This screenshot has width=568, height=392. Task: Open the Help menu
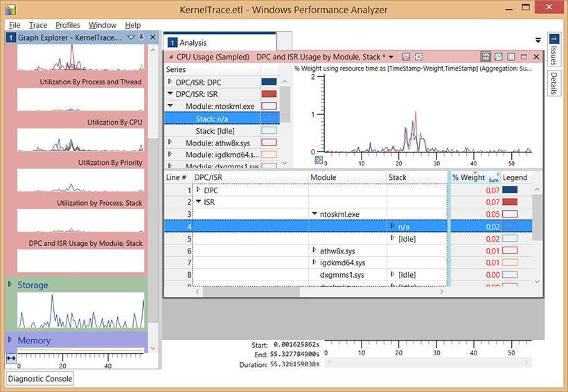point(132,25)
